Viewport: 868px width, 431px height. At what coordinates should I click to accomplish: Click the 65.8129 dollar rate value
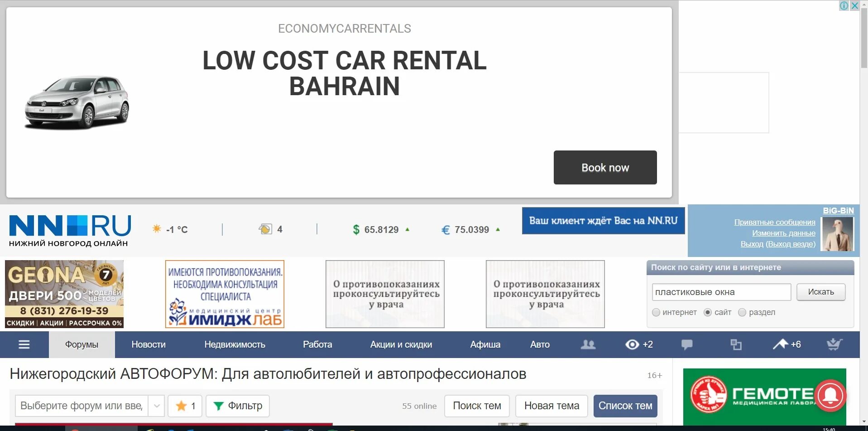381,230
